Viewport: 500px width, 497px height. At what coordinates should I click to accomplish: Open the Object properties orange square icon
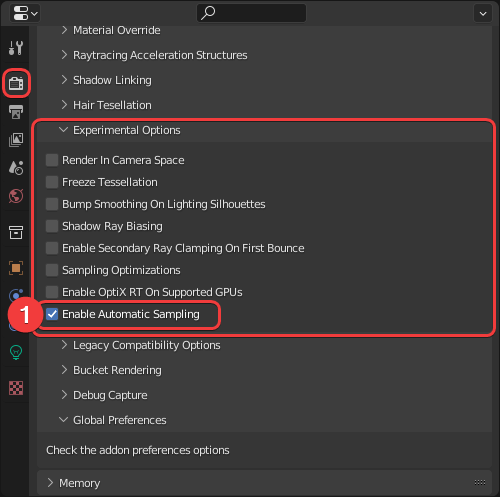[16, 268]
